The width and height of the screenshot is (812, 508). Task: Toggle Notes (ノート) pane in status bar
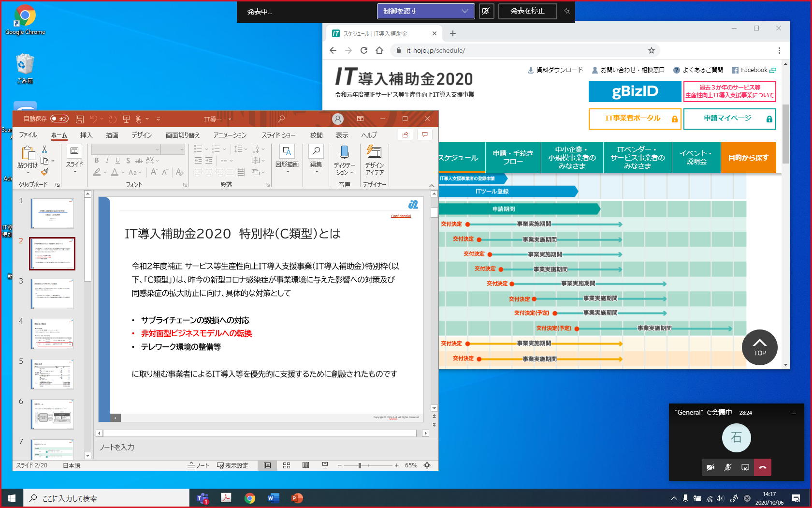coord(199,465)
